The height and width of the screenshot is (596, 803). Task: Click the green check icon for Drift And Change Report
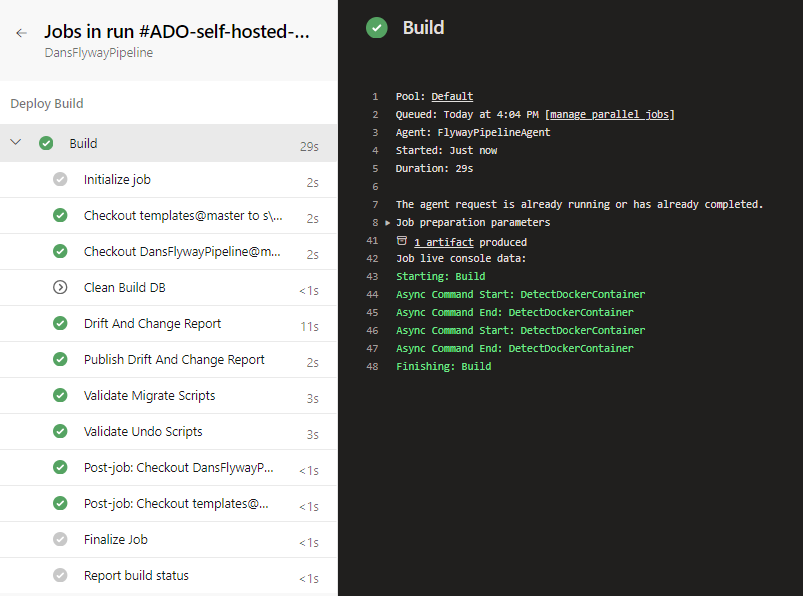(60, 323)
